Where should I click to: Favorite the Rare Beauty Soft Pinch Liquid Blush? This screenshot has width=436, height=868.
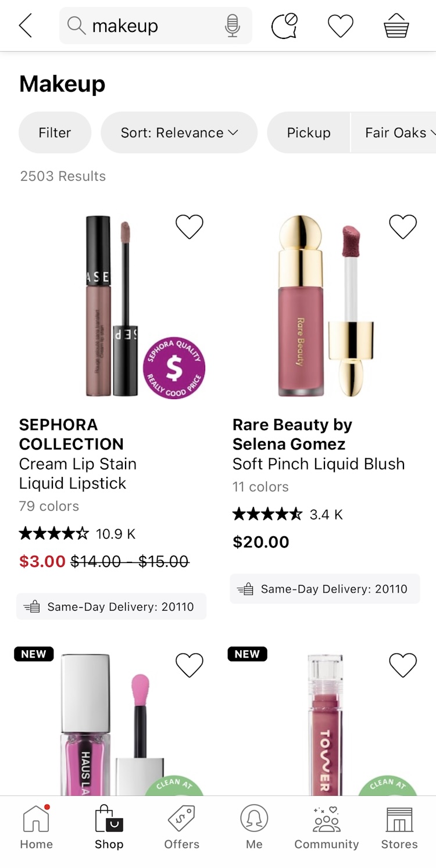[x=403, y=227]
